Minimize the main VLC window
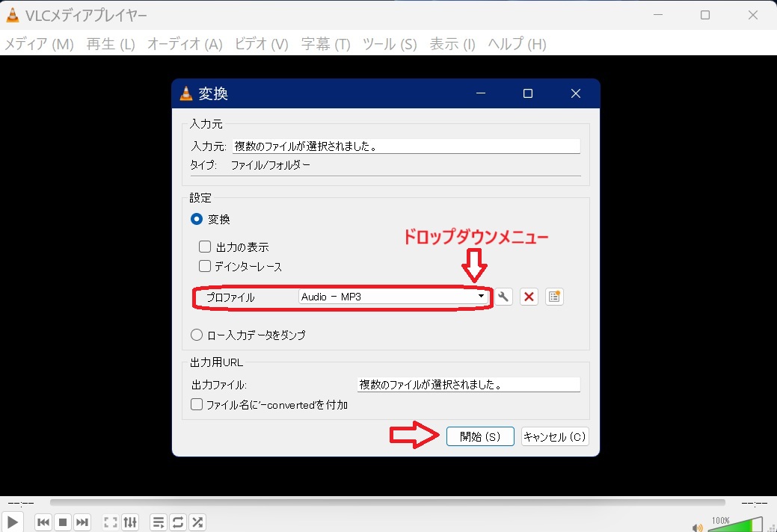 click(x=658, y=15)
